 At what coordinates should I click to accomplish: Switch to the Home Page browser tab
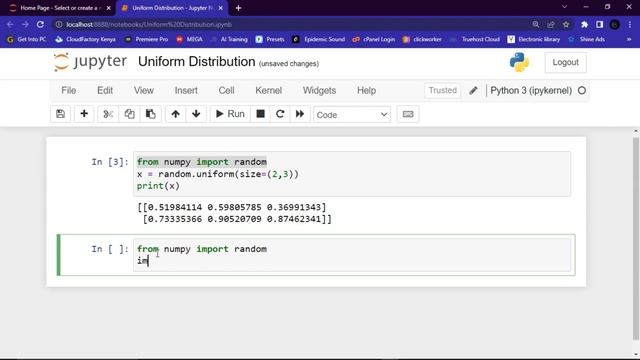[x=60, y=8]
